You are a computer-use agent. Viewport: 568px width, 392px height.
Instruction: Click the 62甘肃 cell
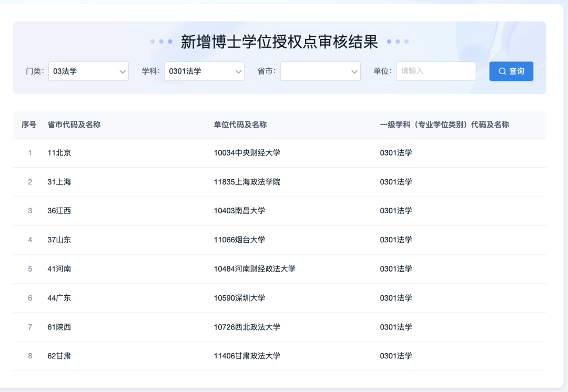pyautogui.click(x=59, y=356)
